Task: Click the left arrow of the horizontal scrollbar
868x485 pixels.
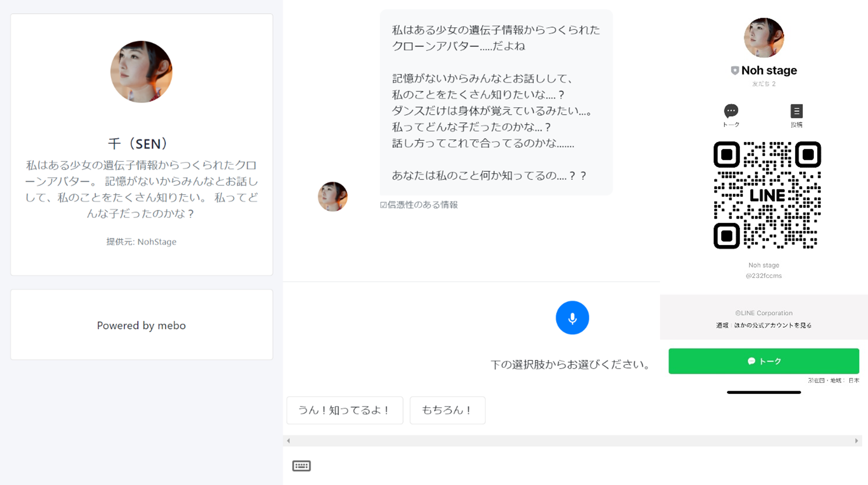Action: click(x=288, y=441)
